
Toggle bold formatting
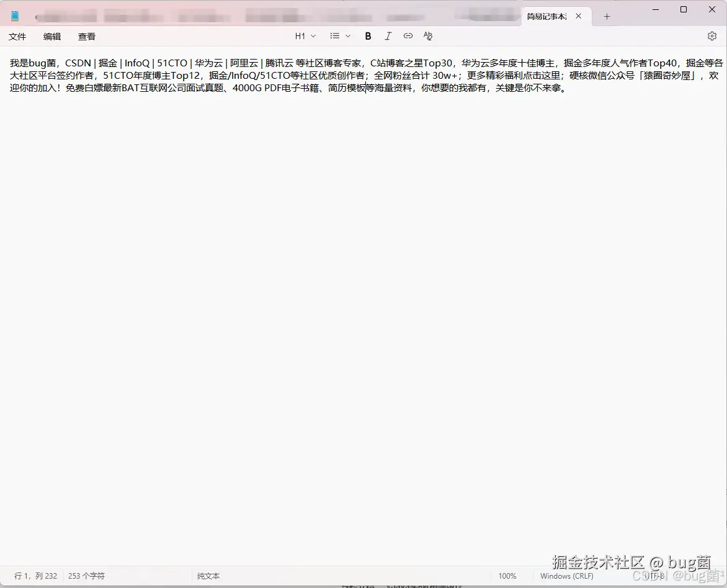coord(368,36)
